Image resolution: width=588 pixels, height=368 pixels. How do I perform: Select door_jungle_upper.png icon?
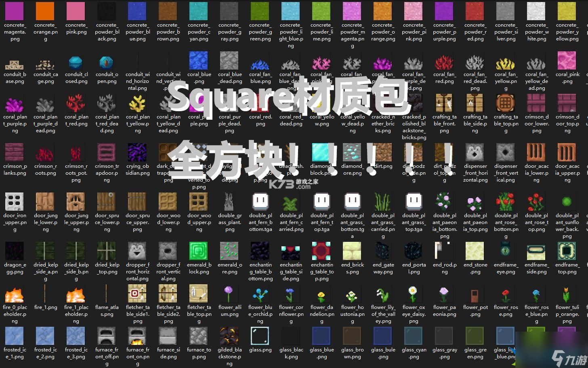tap(76, 201)
